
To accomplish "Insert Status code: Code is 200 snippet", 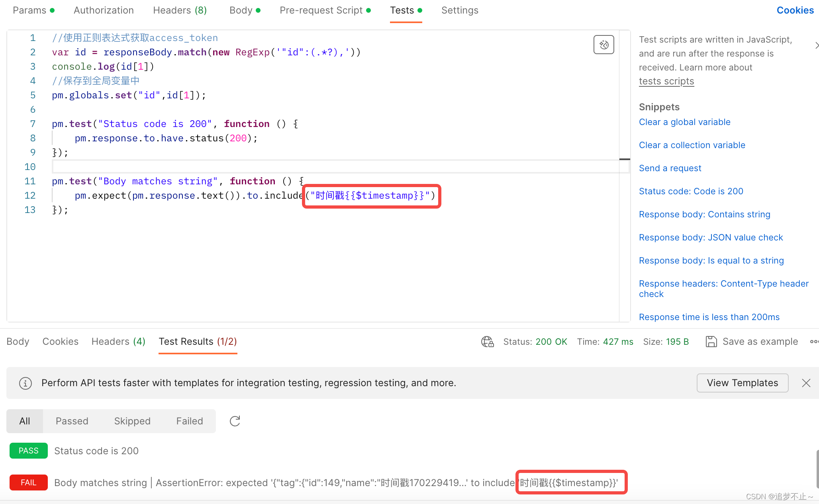I will tap(691, 191).
